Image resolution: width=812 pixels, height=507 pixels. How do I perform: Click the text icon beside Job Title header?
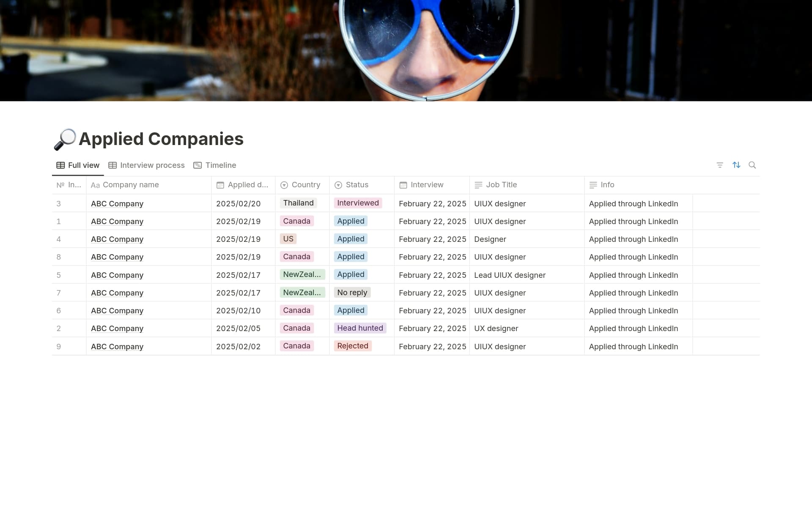tap(478, 185)
